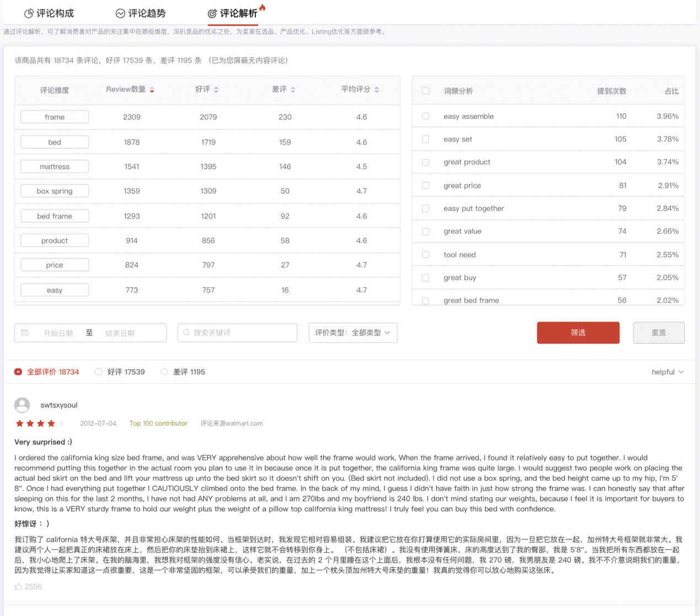Click the magnifier icon in keyword search
The width and height of the screenshot is (700, 616).
click(x=186, y=333)
